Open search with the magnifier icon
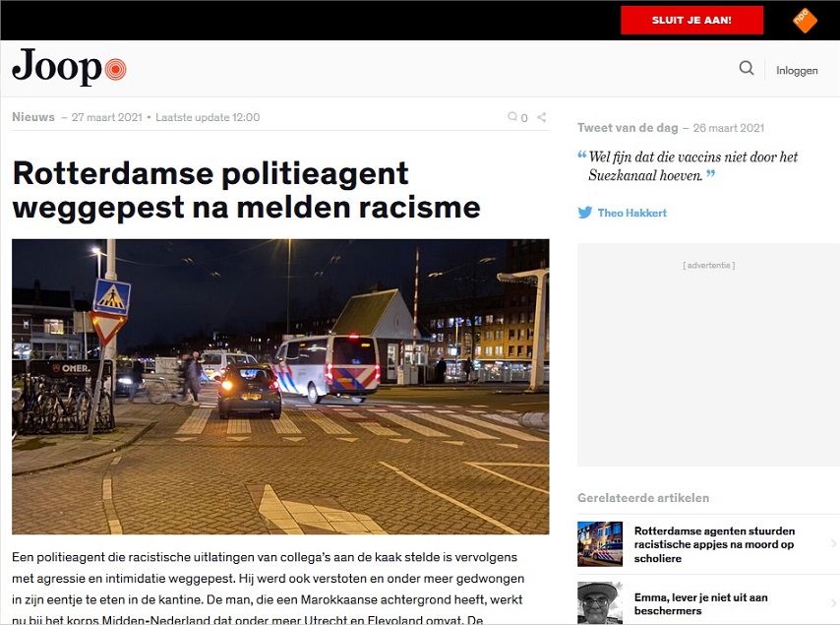Viewport: 840px width, 625px height. (x=747, y=68)
